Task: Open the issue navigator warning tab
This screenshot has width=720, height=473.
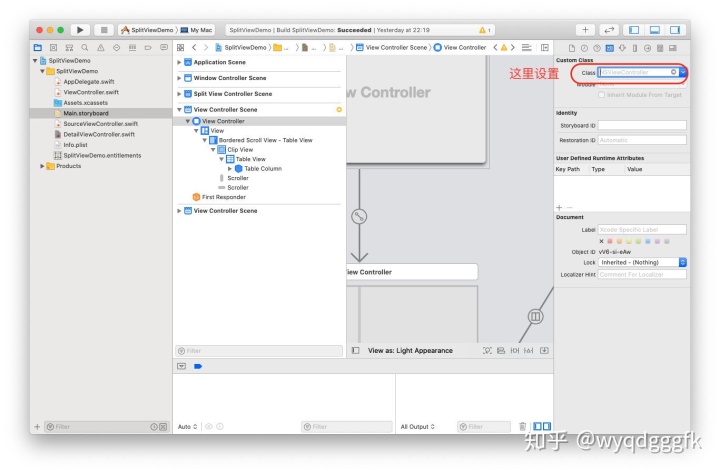Action: pyautogui.click(x=101, y=47)
